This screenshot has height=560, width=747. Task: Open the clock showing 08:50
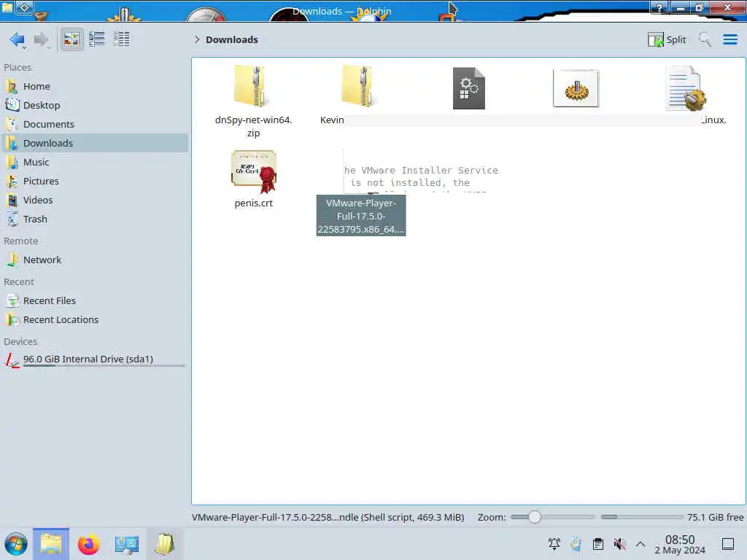(x=680, y=544)
